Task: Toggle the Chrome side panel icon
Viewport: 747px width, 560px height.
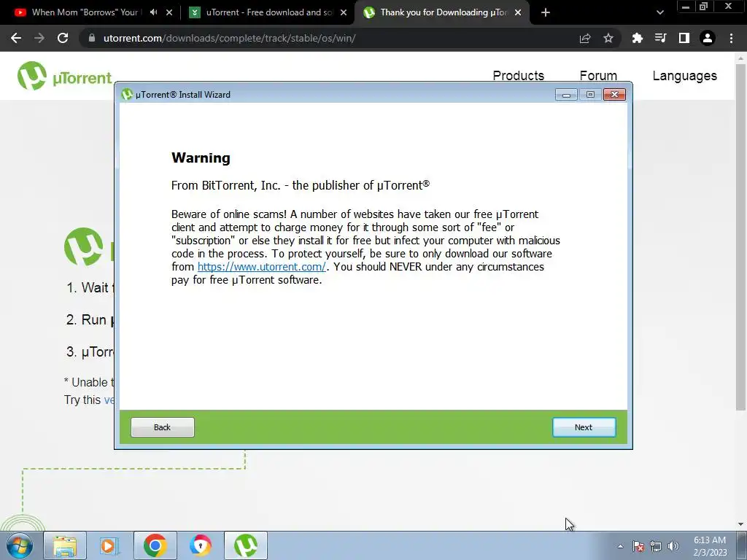Action: 684,38
